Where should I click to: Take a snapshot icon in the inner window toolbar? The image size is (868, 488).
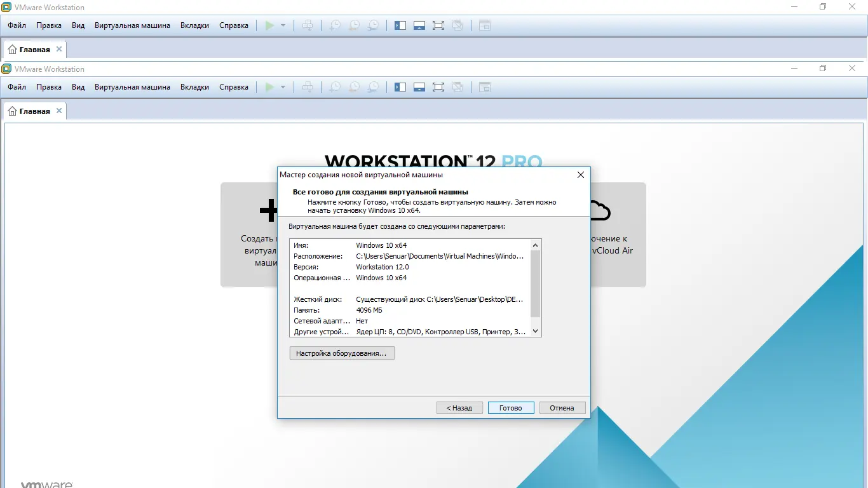coord(335,87)
